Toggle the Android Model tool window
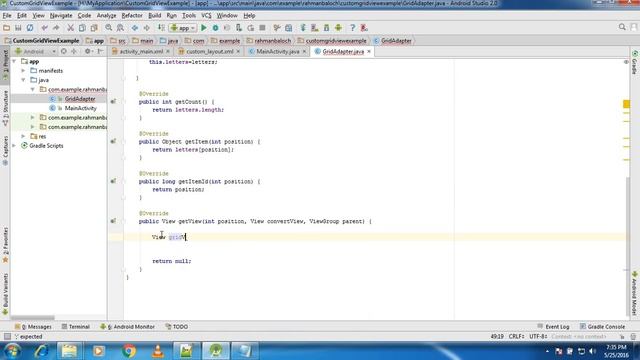 635,293
